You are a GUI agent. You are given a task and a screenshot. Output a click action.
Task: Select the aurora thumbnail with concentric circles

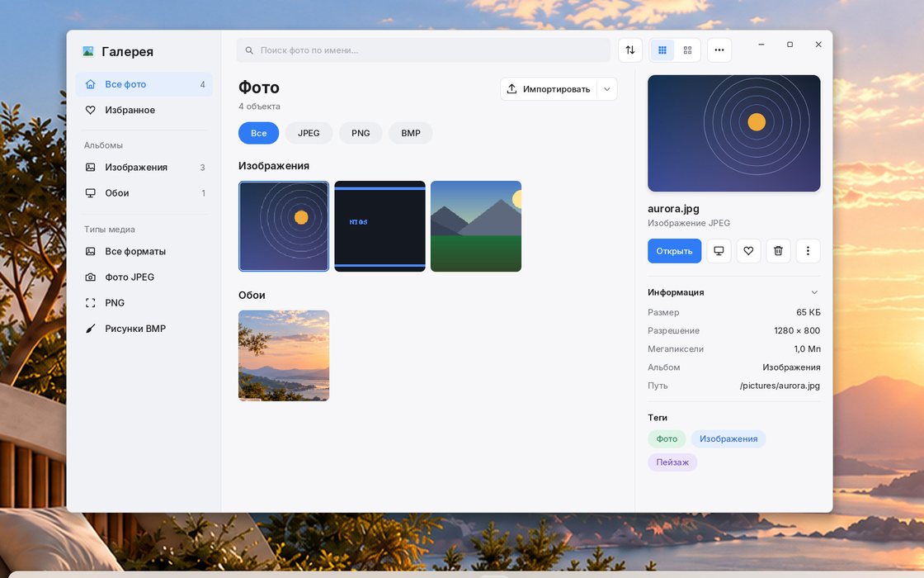tap(284, 226)
